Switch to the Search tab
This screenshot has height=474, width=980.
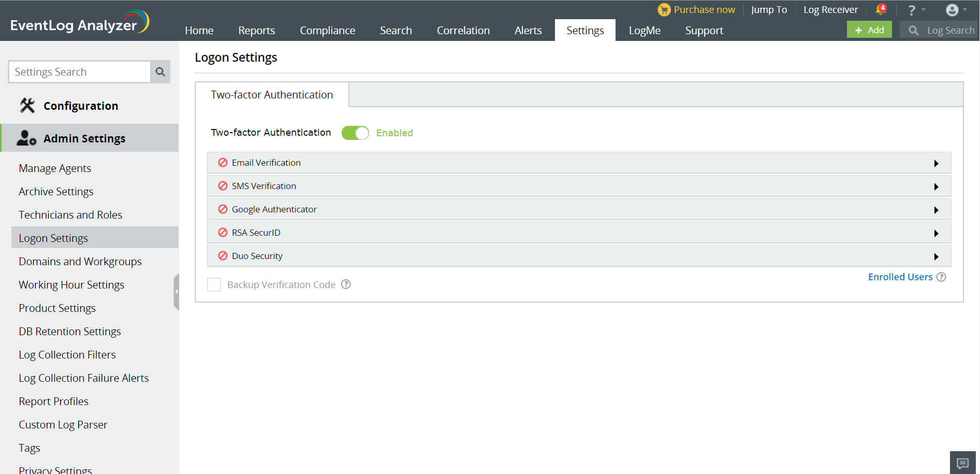pyautogui.click(x=396, y=31)
